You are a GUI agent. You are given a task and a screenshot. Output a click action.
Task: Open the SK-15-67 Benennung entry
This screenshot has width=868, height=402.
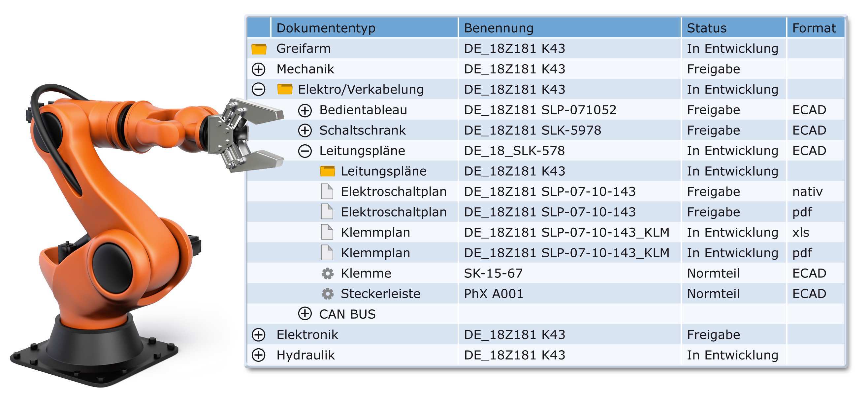(493, 273)
